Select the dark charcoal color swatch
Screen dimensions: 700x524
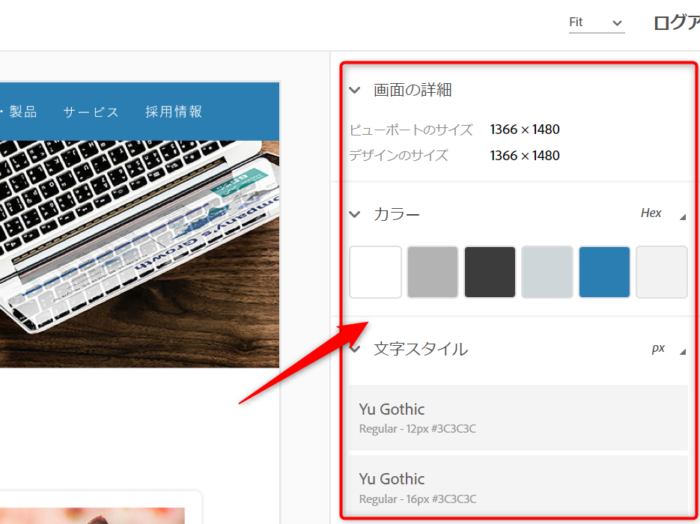(x=490, y=272)
